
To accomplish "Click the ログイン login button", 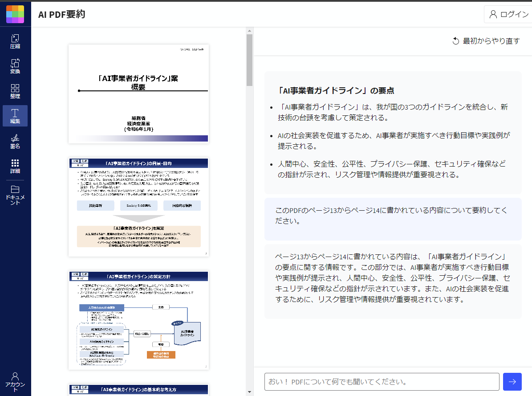I will 508,14.
